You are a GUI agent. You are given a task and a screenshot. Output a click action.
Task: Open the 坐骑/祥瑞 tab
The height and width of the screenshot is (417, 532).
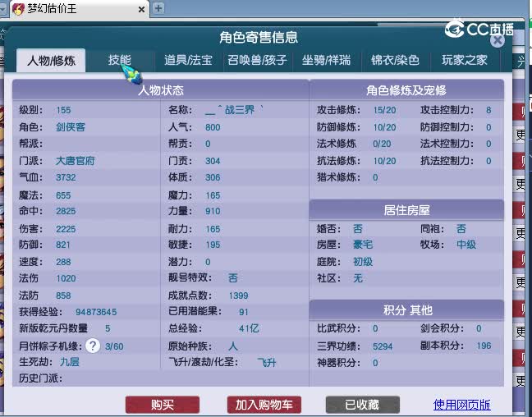[x=326, y=60]
